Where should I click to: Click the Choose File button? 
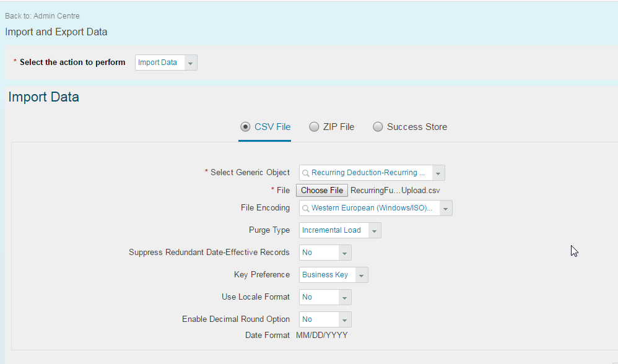pyautogui.click(x=322, y=190)
